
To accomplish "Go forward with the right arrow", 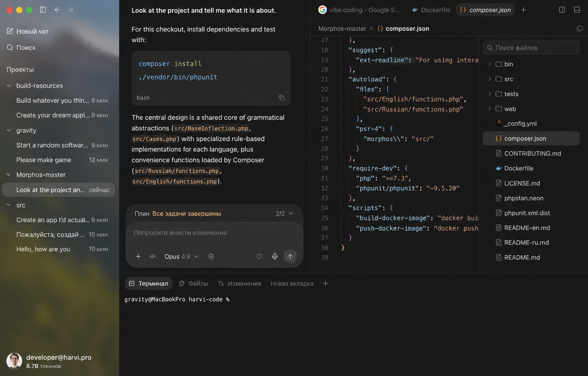I will click(x=71, y=10).
